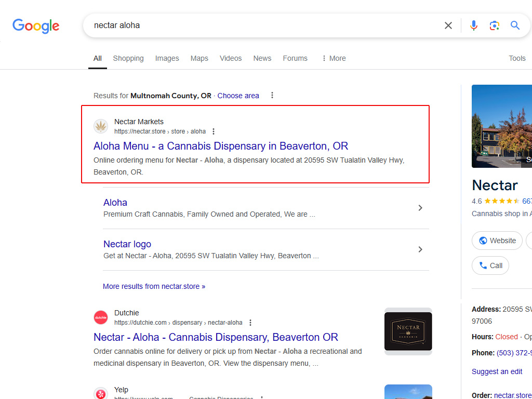The width and height of the screenshot is (532, 399).
Task: Click inside the search input field
Action: click(x=260, y=25)
